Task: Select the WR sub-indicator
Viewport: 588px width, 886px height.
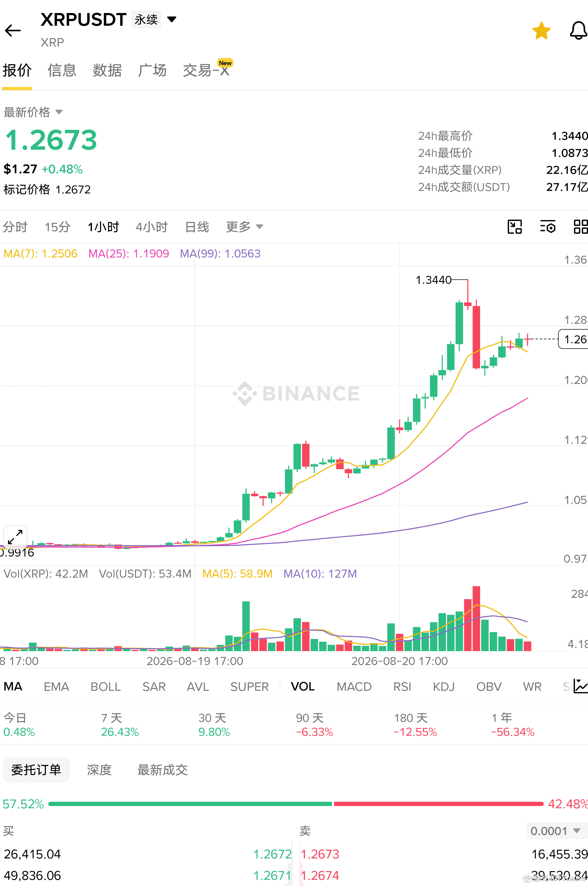Action: point(532,686)
